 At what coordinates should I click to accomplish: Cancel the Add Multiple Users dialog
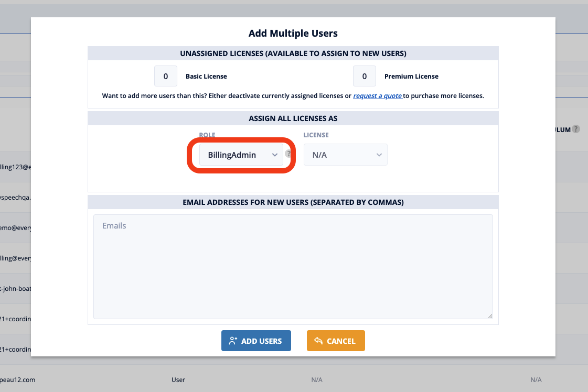click(x=336, y=341)
